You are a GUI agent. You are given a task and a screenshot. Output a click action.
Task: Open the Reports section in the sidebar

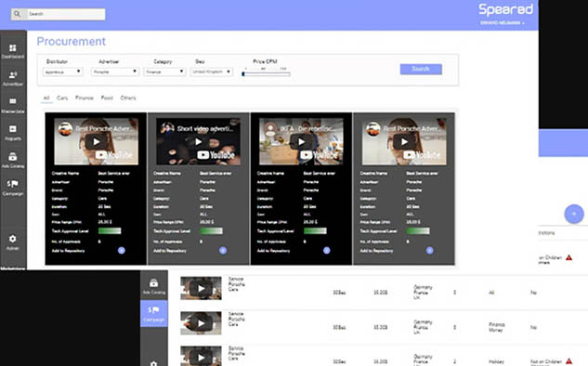point(13,133)
